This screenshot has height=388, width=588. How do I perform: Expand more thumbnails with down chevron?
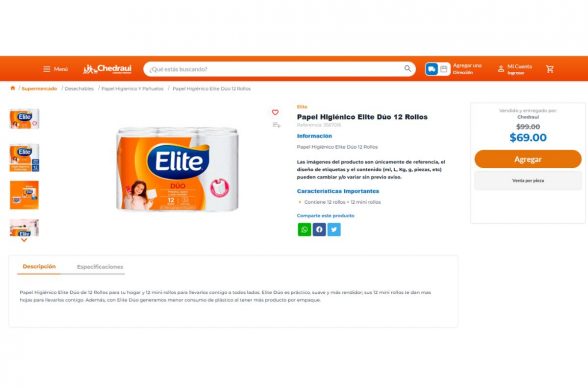[24, 240]
